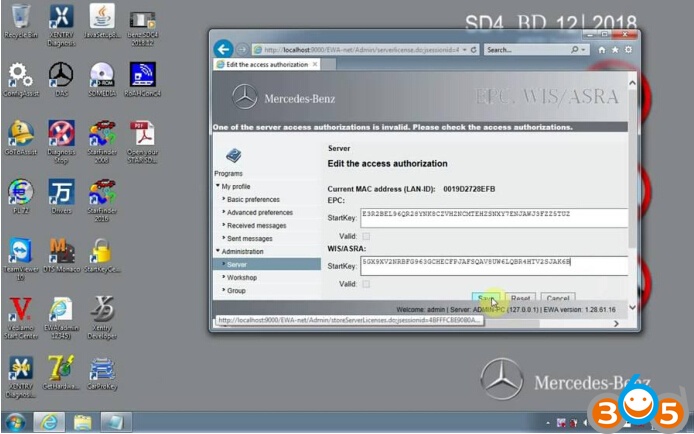694x434 pixels.
Task: Close the 'Edit the access authorization' tab
Action: pyautogui.click(x=315, y=65)
